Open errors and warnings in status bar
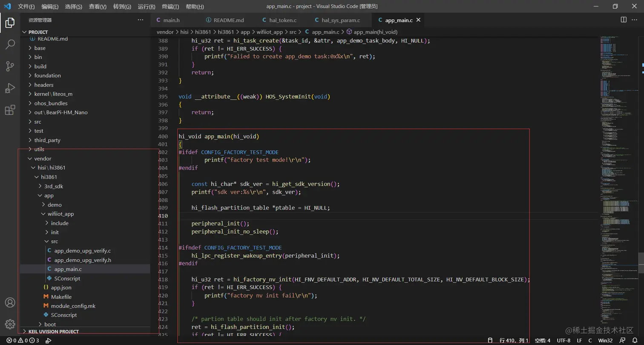644x345 pixels. [23, 340]
